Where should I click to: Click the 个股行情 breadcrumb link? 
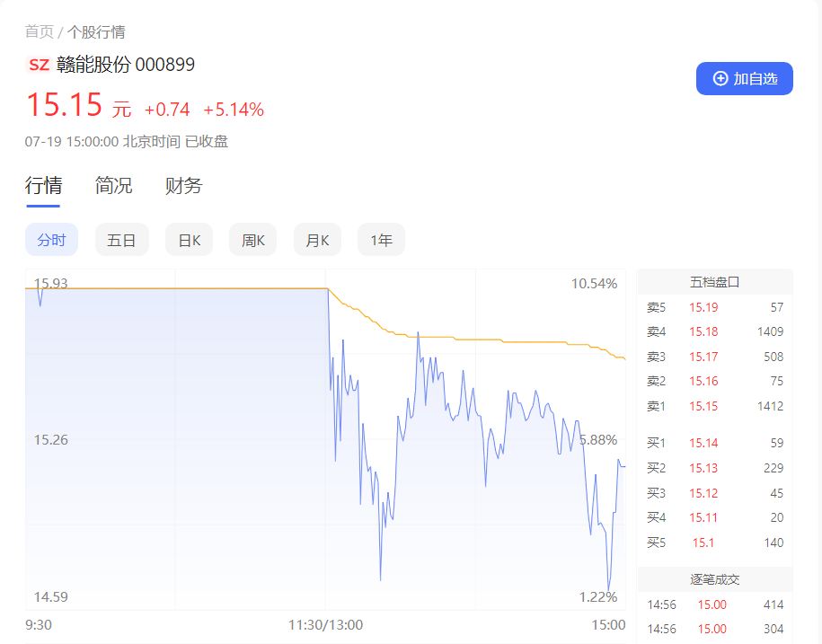click(x=96, y=32)
